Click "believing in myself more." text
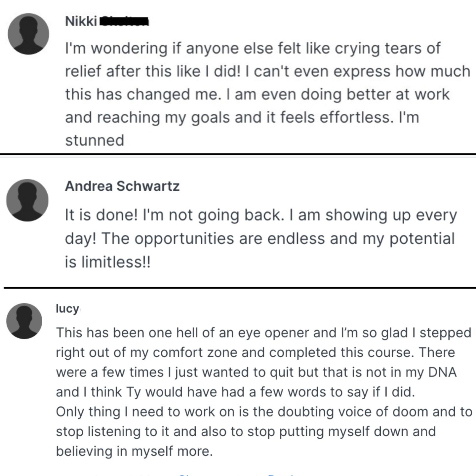This screenshot has height=476, width=476. click(x=134, y=451)
